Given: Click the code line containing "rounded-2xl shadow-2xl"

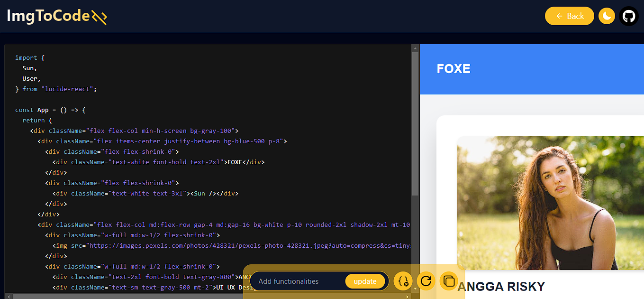Looking at the screenshot, I should point(224,224).
